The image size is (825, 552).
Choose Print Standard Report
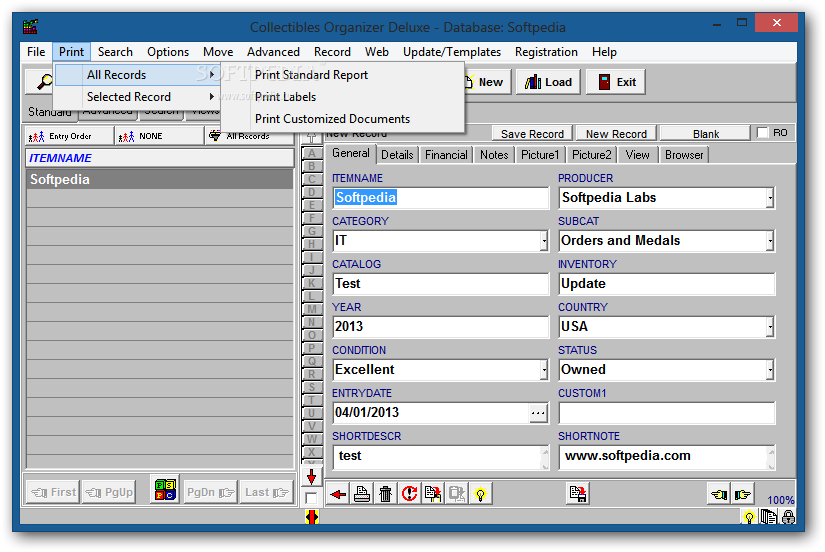click(x=311, y=75)
